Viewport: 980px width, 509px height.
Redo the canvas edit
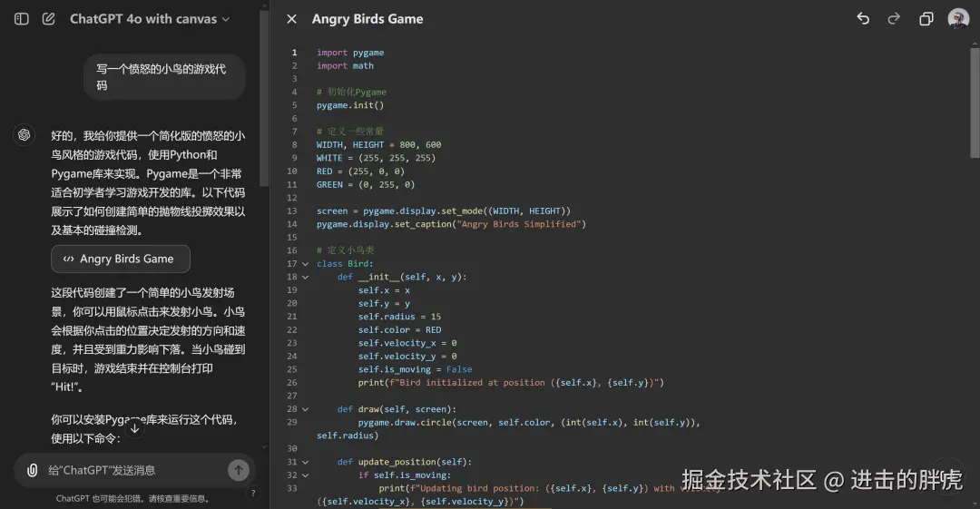coord(894,19)
